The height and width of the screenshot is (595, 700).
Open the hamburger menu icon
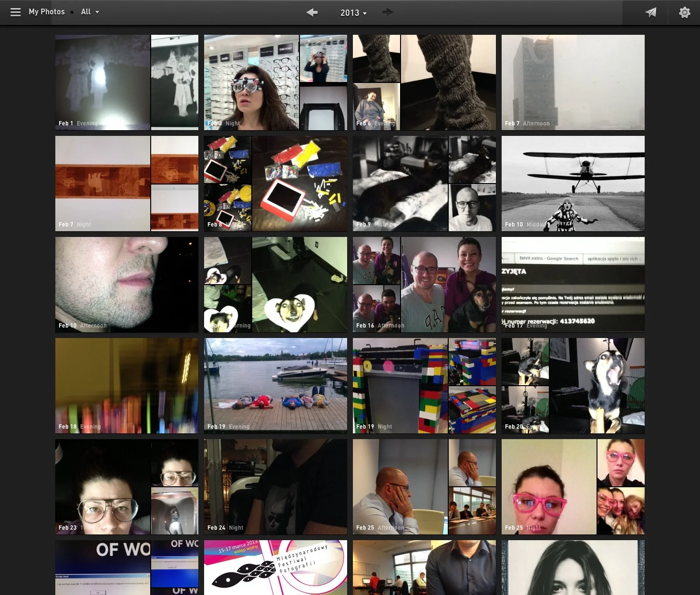click(x=16, y=12)
